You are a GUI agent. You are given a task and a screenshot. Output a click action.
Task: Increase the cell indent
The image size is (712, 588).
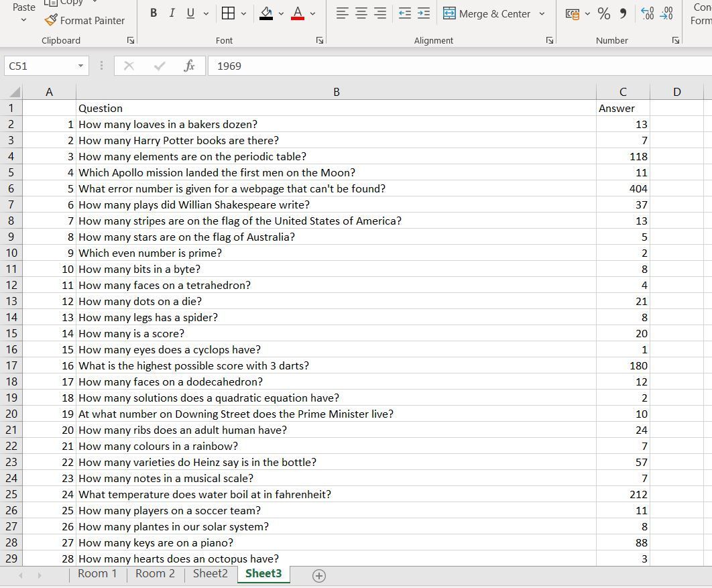423,13
